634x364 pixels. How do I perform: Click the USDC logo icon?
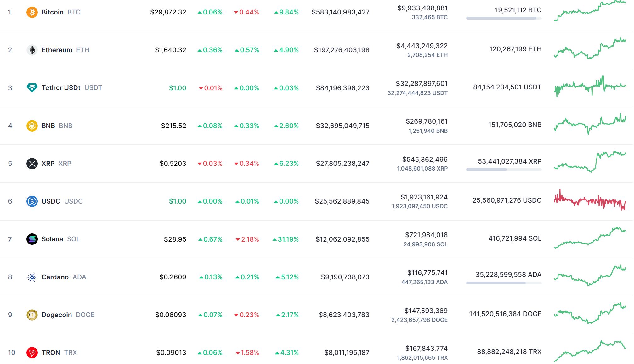coord(32,201)
